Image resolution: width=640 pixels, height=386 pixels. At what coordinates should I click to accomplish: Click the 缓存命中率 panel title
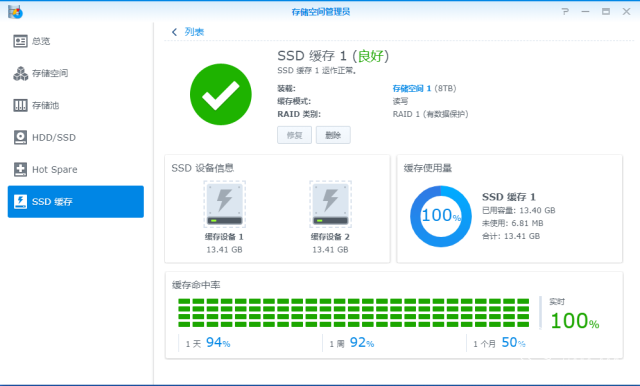coord(196,285)
